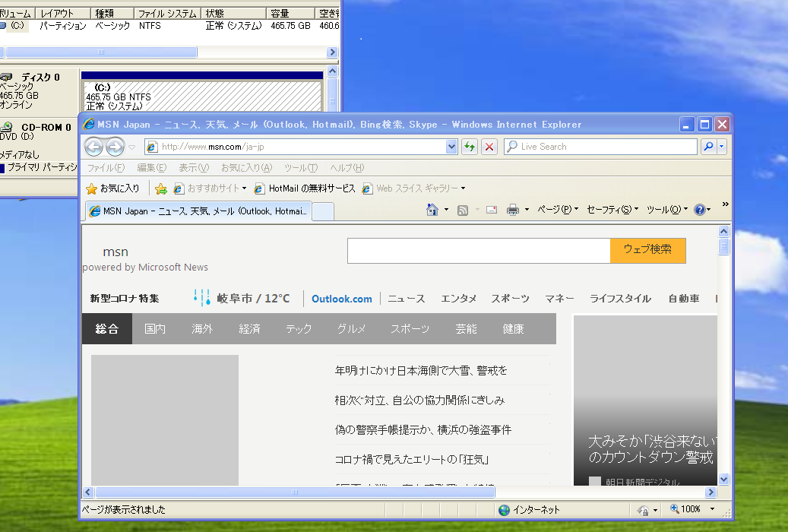Open the recent pages dropdown beside Forward
The image size is (788, 532).
(132, 147)
